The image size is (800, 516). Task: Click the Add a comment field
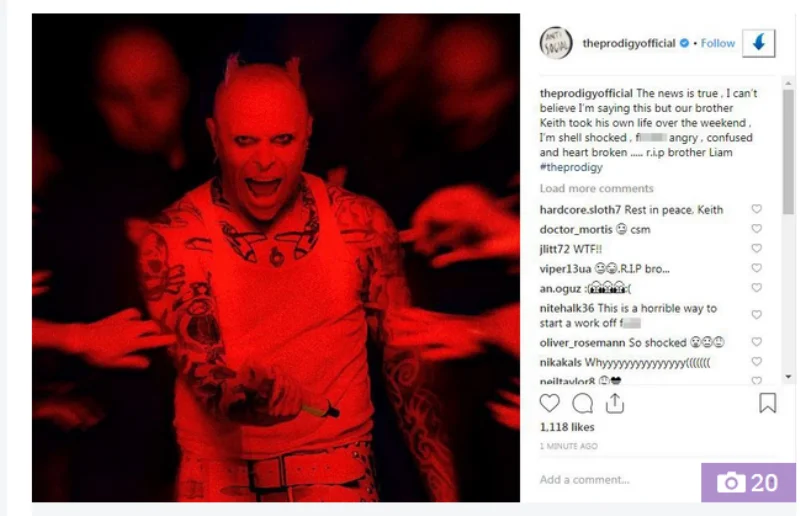(x=617, y=480)
